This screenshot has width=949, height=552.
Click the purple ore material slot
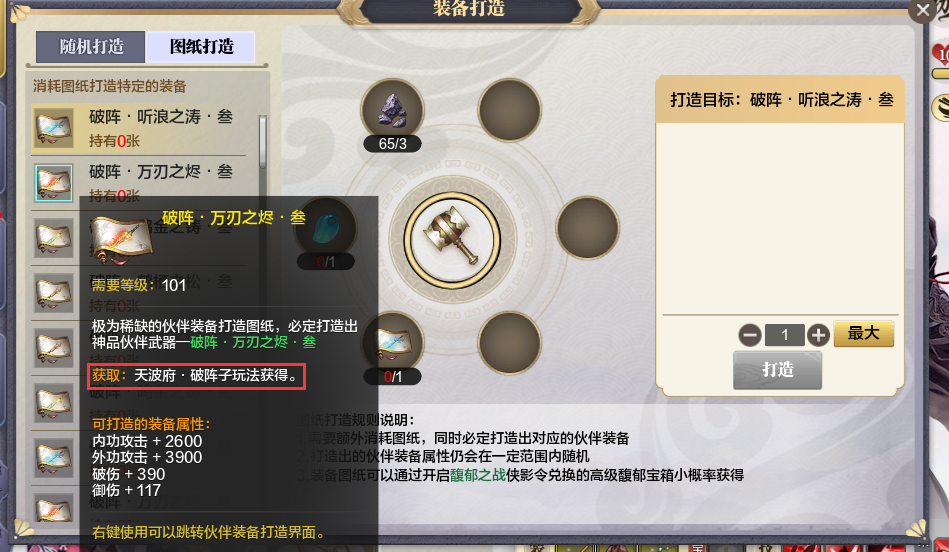point(392,111)
